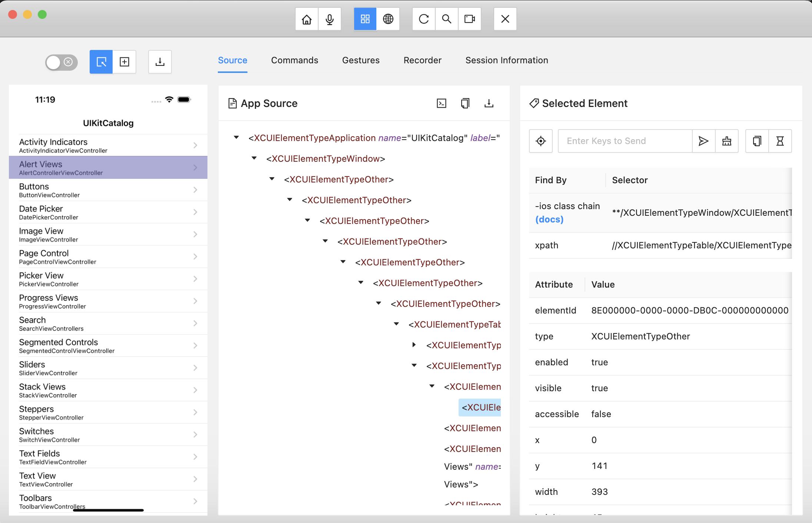Start screen recording camera icon

tap(469, 19)
